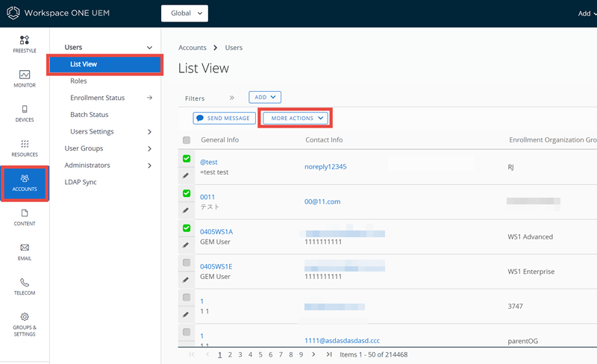The width and height of the screenshot is (597, 364).
Task: Expand the Administrators submenu arrow
Action: point(150,166)
